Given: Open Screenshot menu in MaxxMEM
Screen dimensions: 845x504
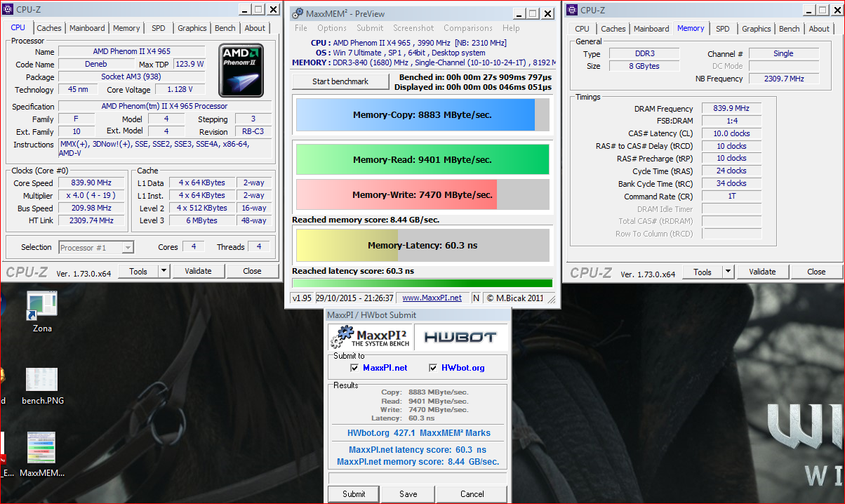Looking at the screenshot, I should tap(413, 28).
